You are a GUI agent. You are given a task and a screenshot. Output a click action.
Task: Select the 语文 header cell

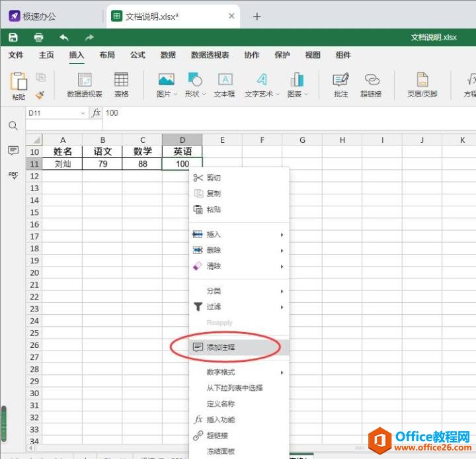(x=102, y=151)
